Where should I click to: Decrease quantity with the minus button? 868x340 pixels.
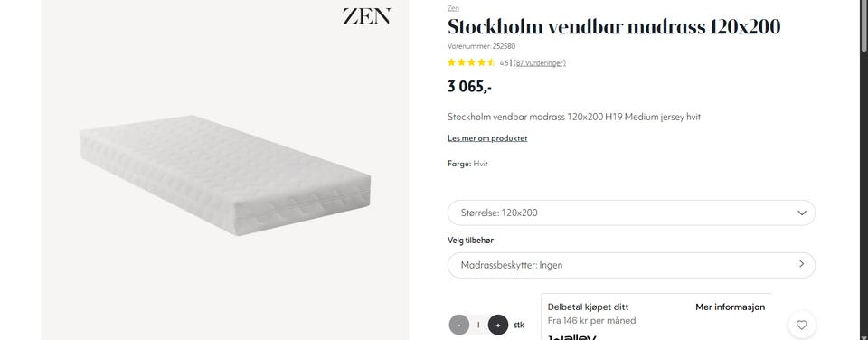click(459, 325)
